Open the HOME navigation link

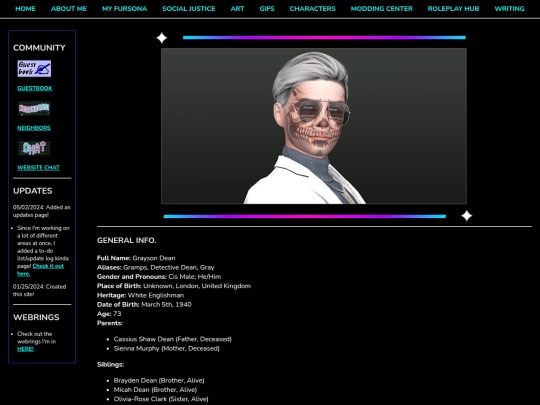click(25, 9)
